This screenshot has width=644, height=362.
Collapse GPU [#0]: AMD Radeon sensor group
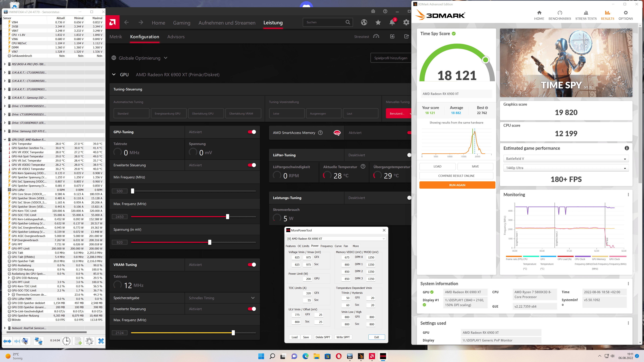pos(5,140)
